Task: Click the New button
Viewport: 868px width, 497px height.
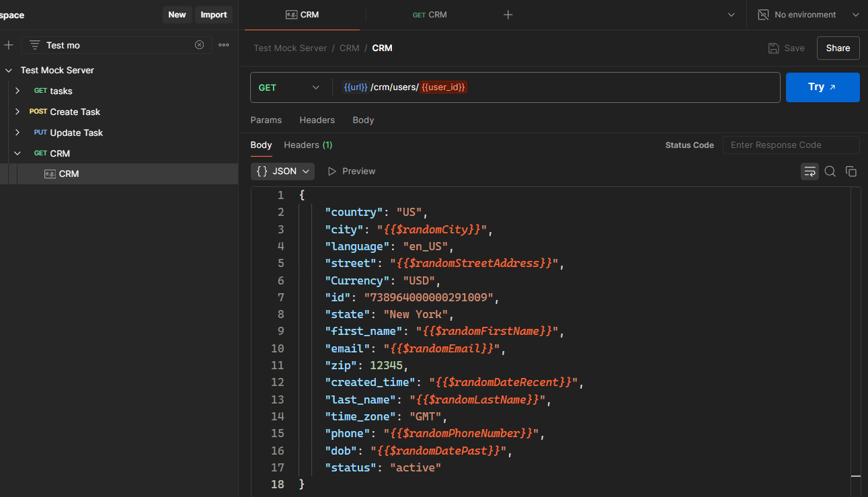Action: point(177,15)
